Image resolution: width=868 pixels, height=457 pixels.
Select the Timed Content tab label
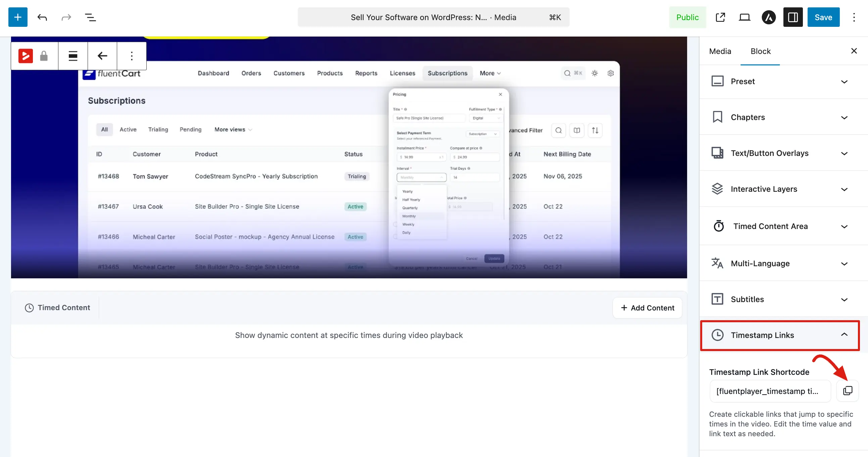pyautogui.click(x=57, y=307)
